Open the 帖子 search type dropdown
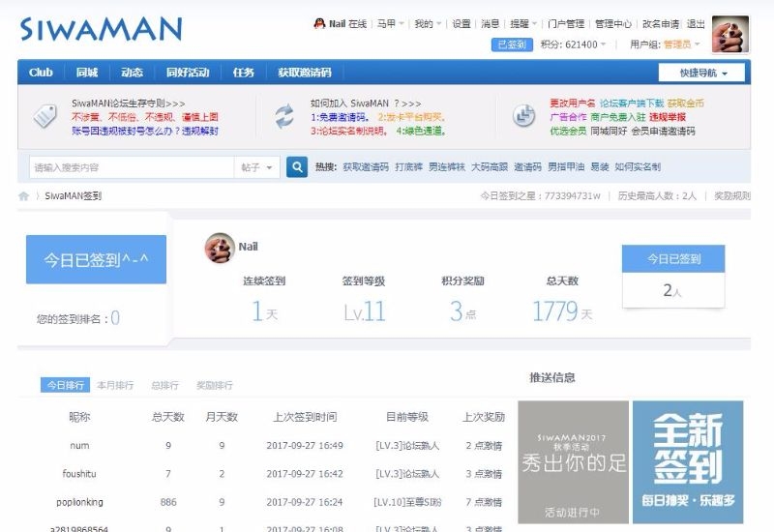The width and height of the screenshot is (774, 532). pos(256,167)
